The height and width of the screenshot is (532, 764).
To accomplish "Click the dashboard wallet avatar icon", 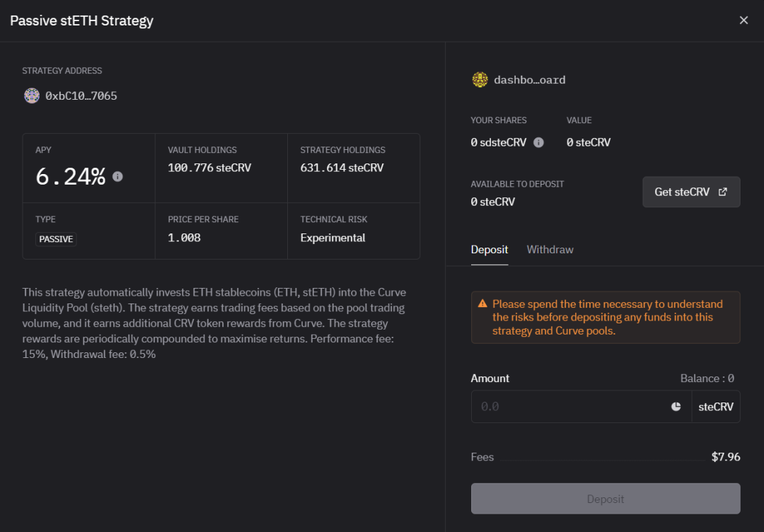I will coord(480,80).
